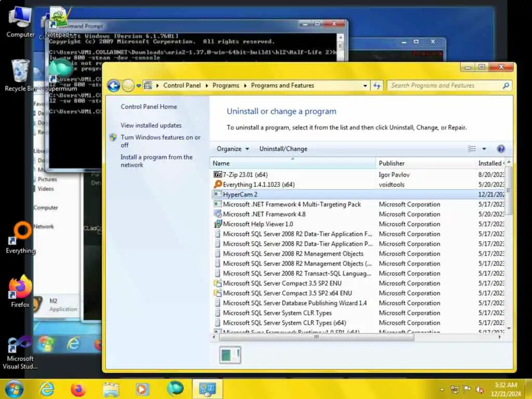Click the Forward arrow next to Back
The width and height of the screenshot is (532, 399).
point(128,86)
